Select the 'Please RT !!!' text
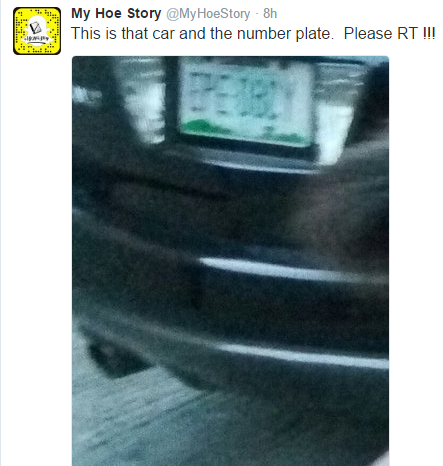The image size is (443, 466). (x=389, y=34)
